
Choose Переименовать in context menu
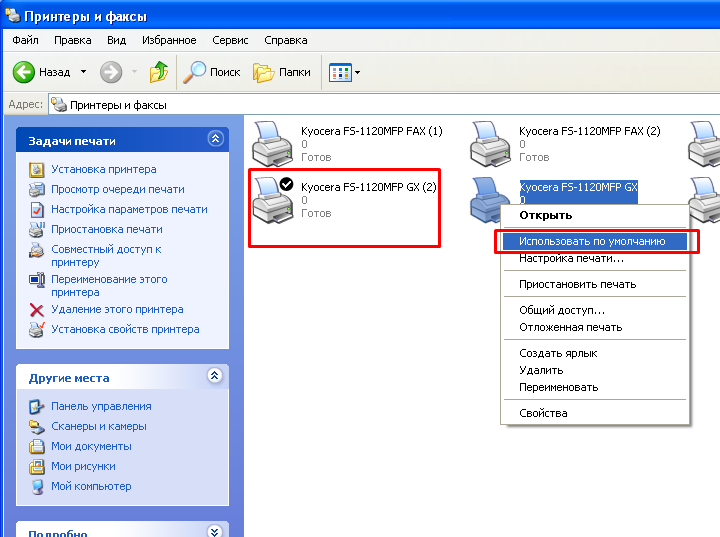(595, 387)
